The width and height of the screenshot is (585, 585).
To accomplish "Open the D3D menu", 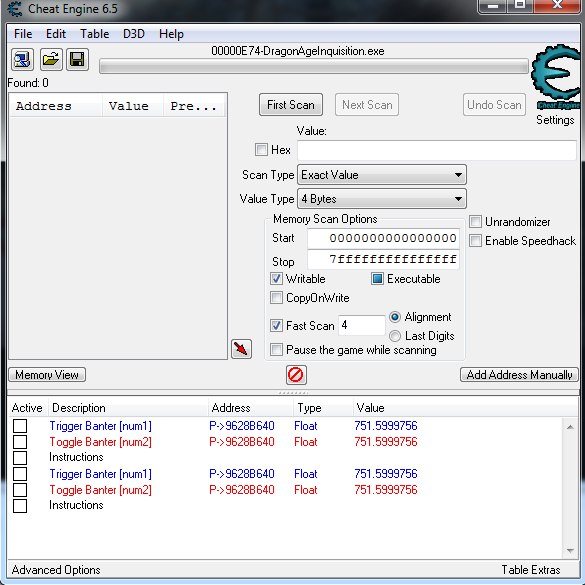I will [x=134, y=34].
